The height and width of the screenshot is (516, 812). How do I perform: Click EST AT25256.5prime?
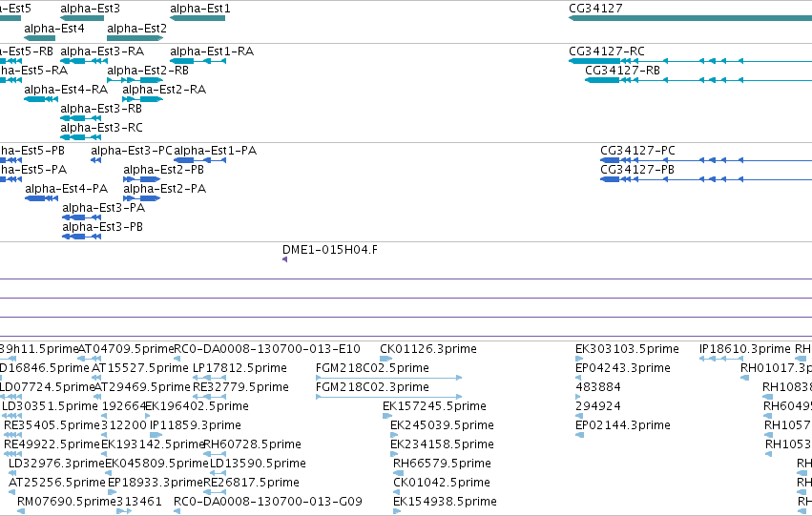pos(57,483)
